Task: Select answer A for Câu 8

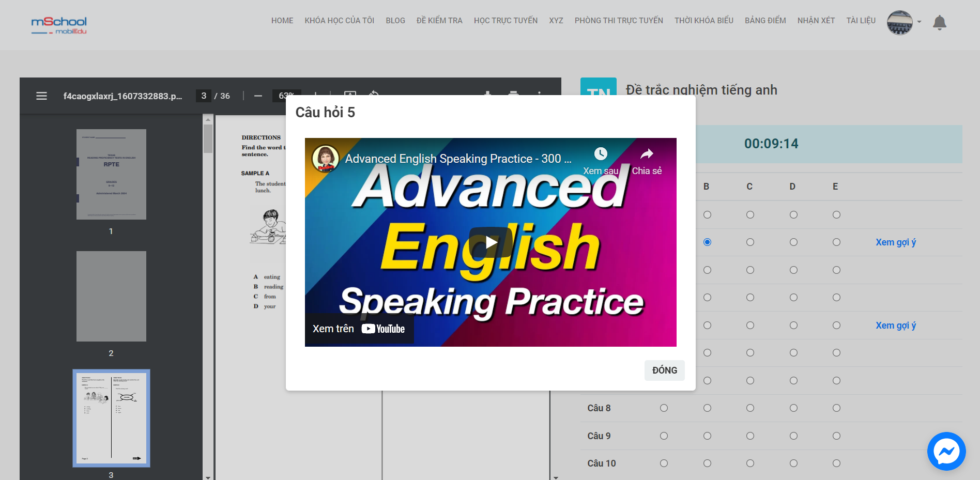Action: [x=664, y=408]
